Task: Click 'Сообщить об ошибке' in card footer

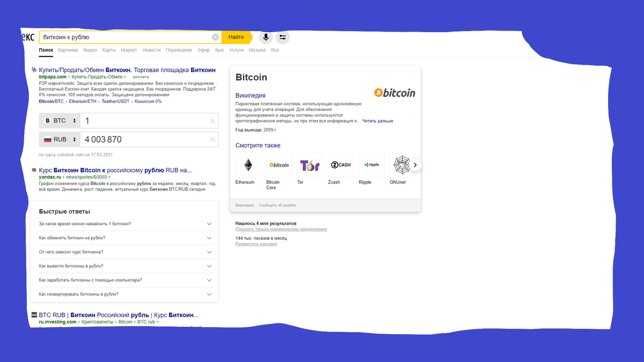Action: tap(277, 205)
